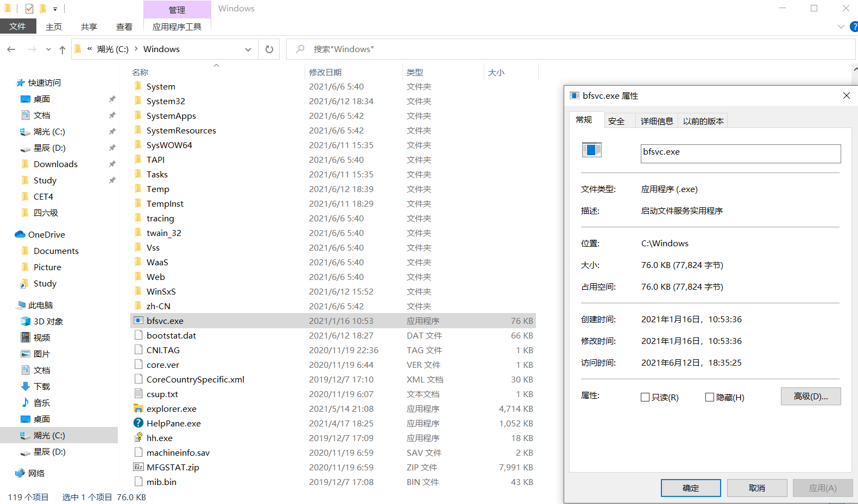Click the MFGSTAT.zip archive icon
Screen dimensions: 858x504
tap(138, 467)
